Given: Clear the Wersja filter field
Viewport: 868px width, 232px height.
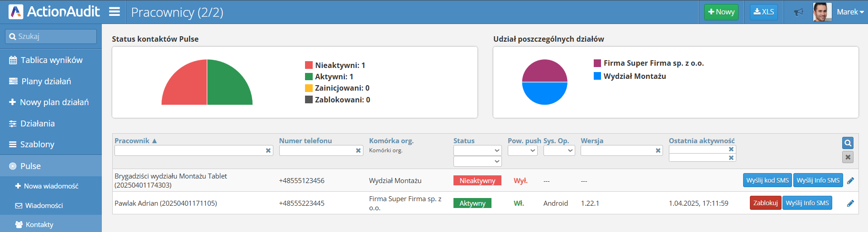Looking at the screenshot, I should [658, 150].
